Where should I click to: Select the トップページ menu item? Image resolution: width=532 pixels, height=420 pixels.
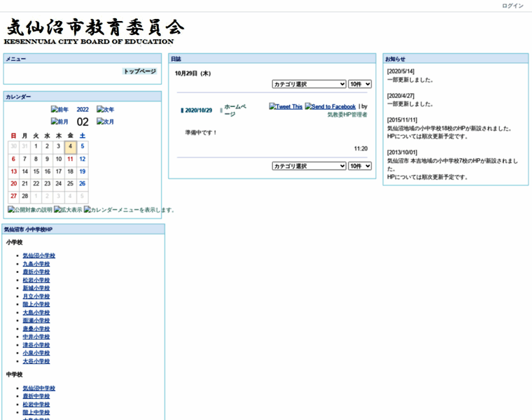click(x=139, y=71)
